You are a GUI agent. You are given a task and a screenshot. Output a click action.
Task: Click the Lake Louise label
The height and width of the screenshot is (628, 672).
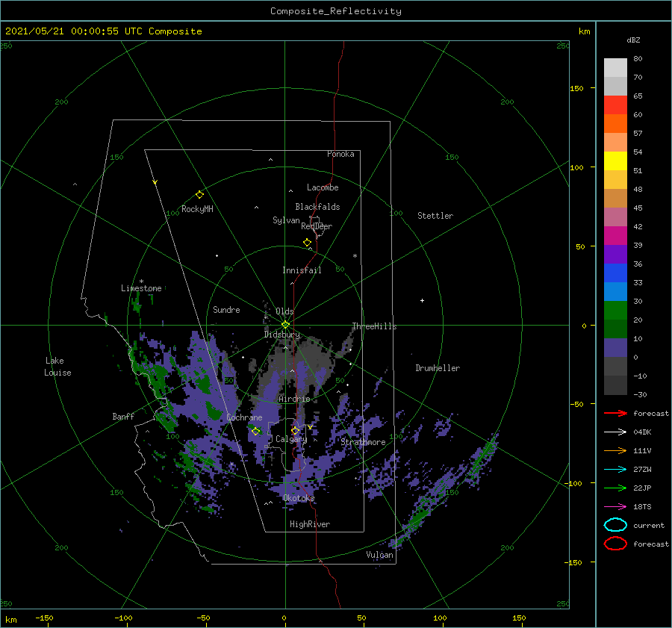point(57,367)
